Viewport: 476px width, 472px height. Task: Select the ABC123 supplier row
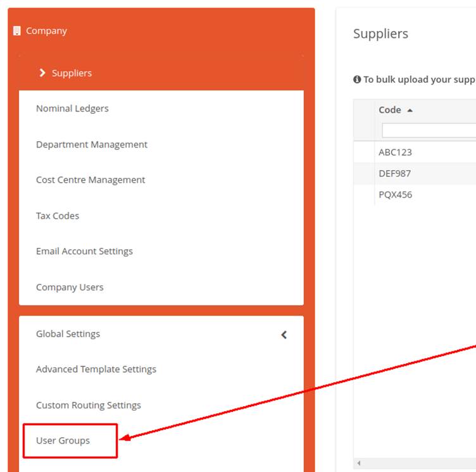(x=396, y=152)
